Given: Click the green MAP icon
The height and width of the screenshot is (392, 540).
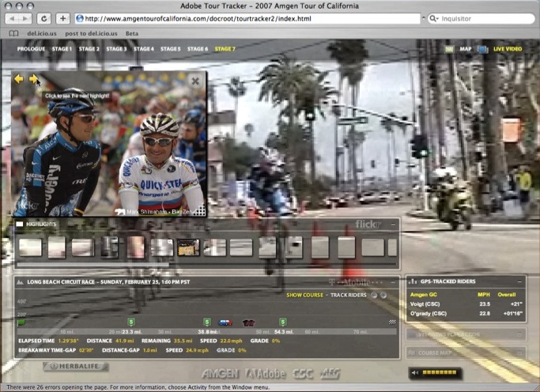Looking at the screenshot, I should pos(449,49).
